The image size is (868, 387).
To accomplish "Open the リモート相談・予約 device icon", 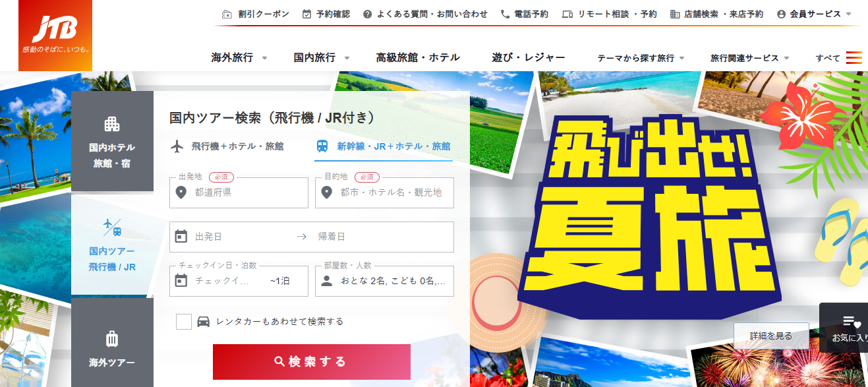I will pyautogui.click(x=567, y=14).
